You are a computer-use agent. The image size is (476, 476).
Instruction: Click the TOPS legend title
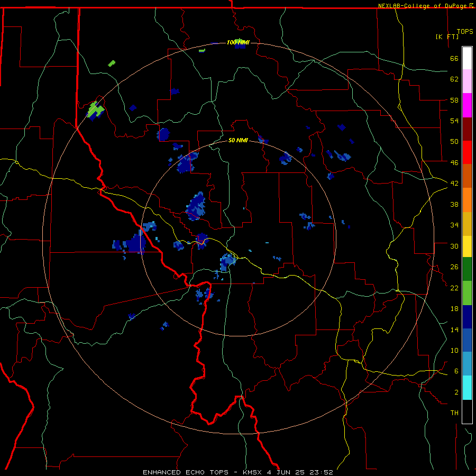pos(465,32)
